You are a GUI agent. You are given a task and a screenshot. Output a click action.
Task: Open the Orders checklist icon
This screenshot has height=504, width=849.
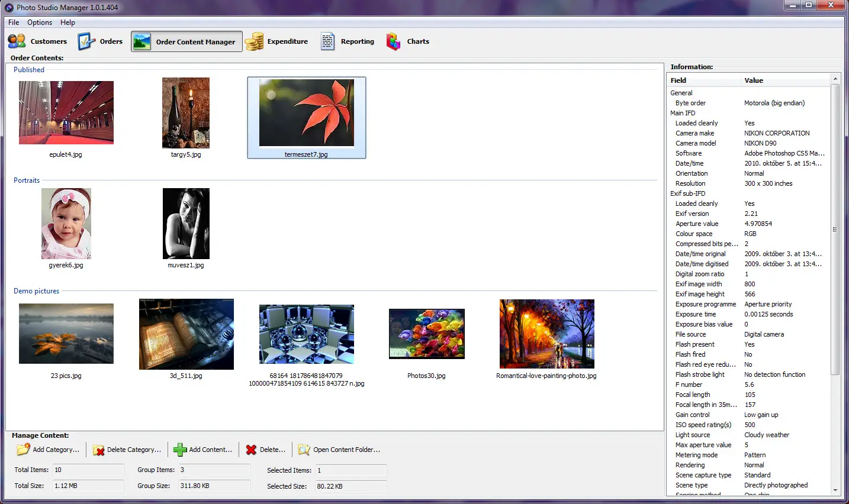(86, 41)
